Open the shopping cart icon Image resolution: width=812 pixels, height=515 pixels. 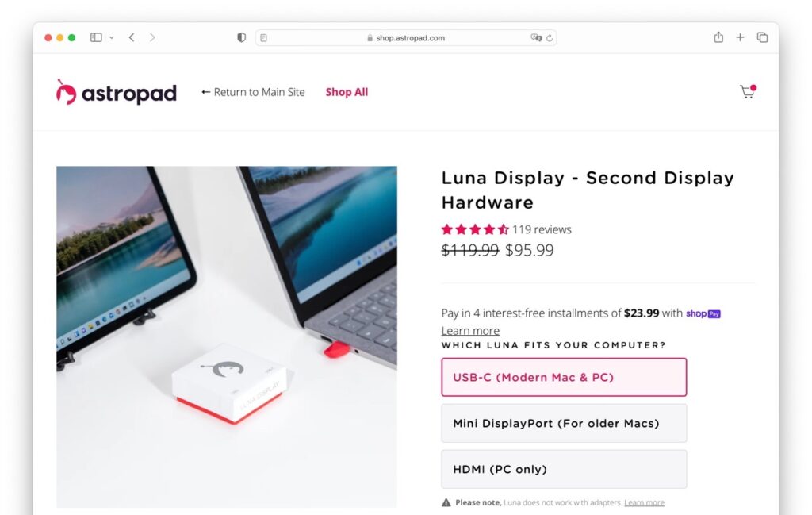(746, 91)
